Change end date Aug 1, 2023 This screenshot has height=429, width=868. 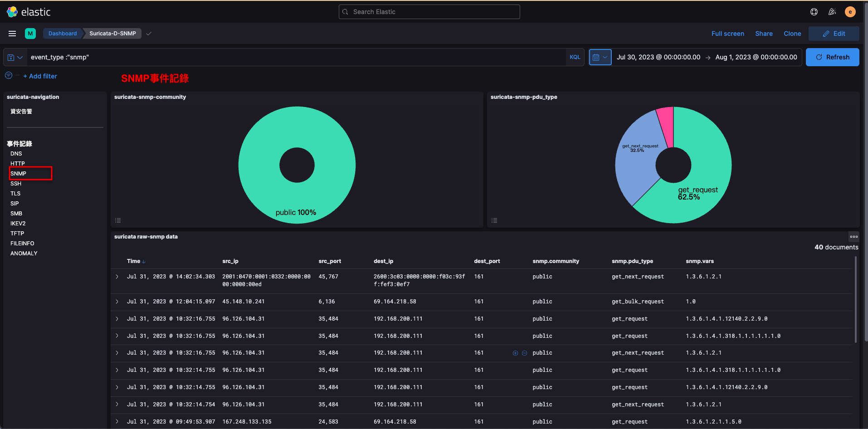click(x=756, y=57)
